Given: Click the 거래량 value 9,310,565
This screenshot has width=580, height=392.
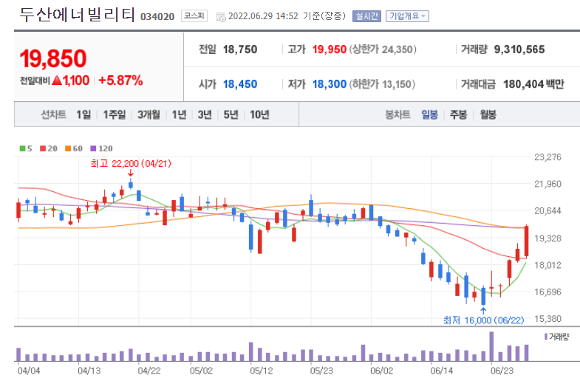Looking at the screenshot, I should coord(519,49).
